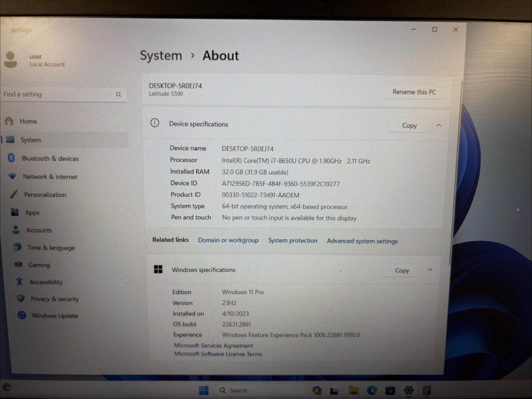
Task: Collapse the Windows specifications section
Action: click(x=430, y=270)
